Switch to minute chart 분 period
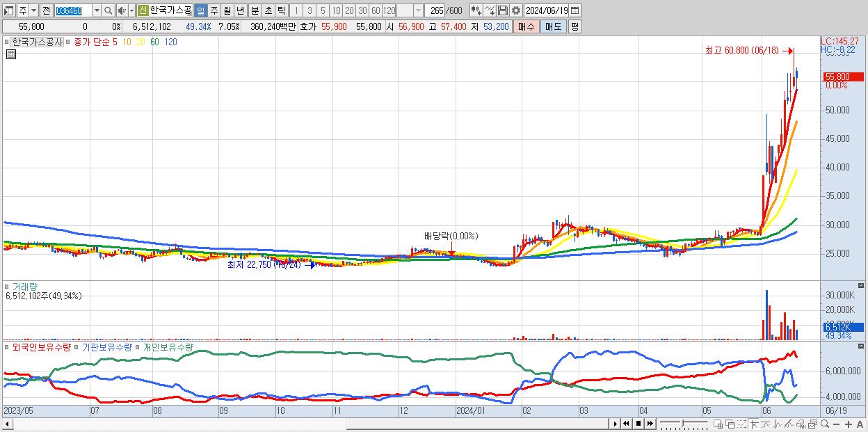The height and width of the screenshot is (432, 868). 255,10
